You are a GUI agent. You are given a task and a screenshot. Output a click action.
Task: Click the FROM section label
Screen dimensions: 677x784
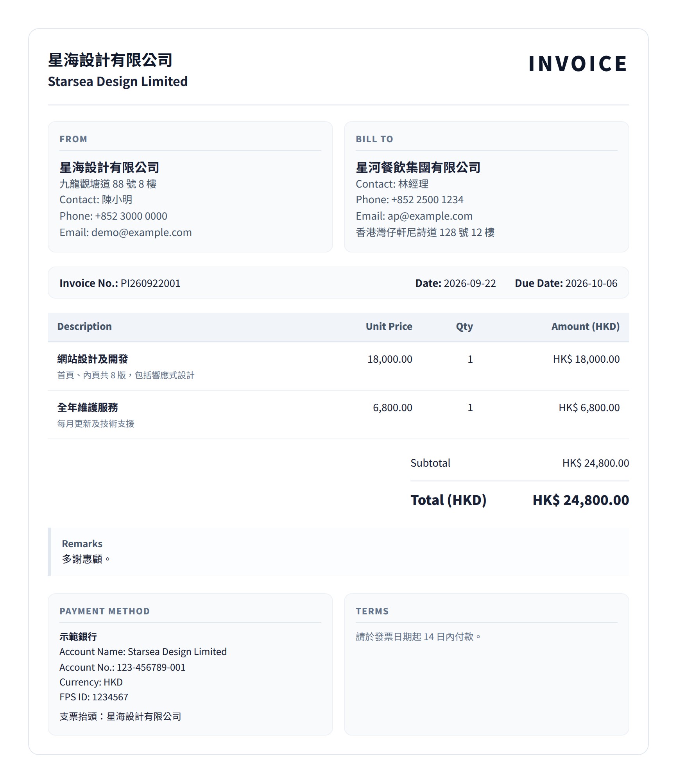coord(73,139)
